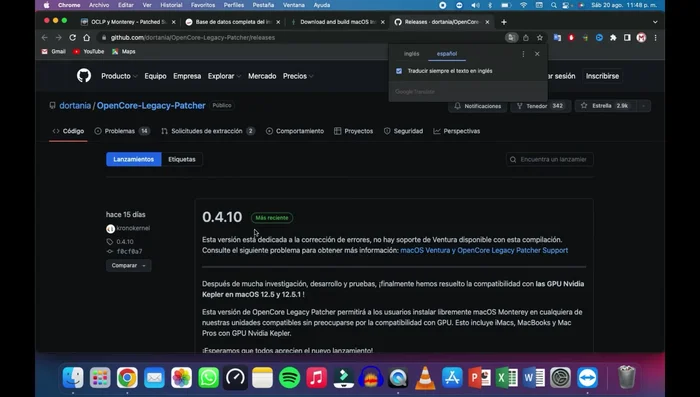Viewport: 700px width, 397px height.
Task: Open the Chrome extensions puzzle icon
Action: (x=613, y=38)
